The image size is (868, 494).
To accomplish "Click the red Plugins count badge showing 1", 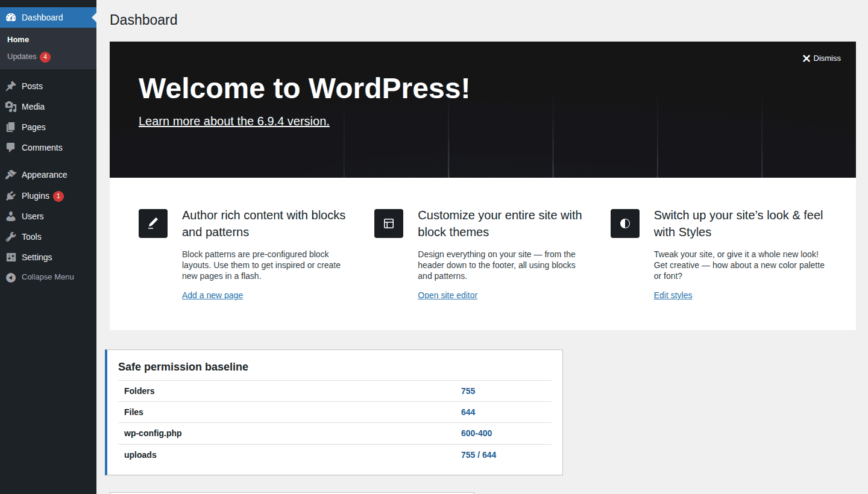I will pyautogui.click(x=58, y=196).
